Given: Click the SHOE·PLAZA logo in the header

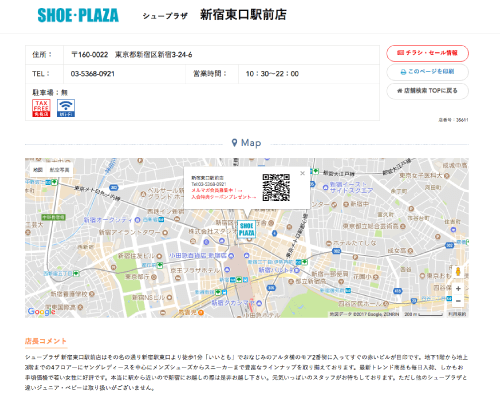Looking at the screenshot, I should click(x=78, y=15).
